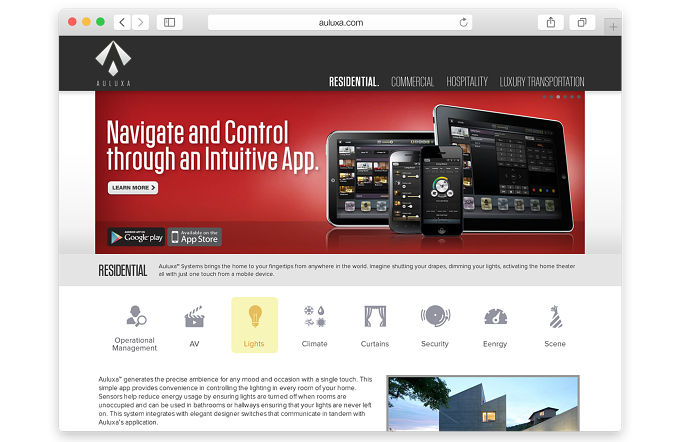
Task: Open the Commercial navigation tab
Action: coord(412,82)
